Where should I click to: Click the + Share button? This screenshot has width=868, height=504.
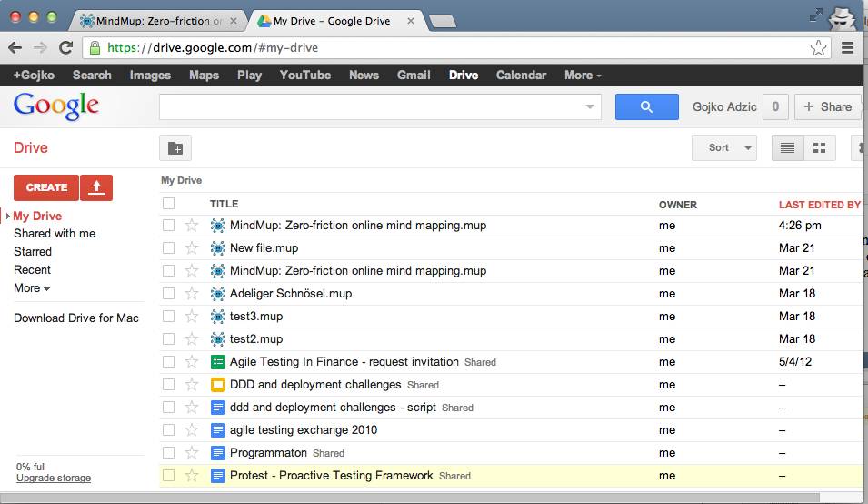tap(828, 106)
